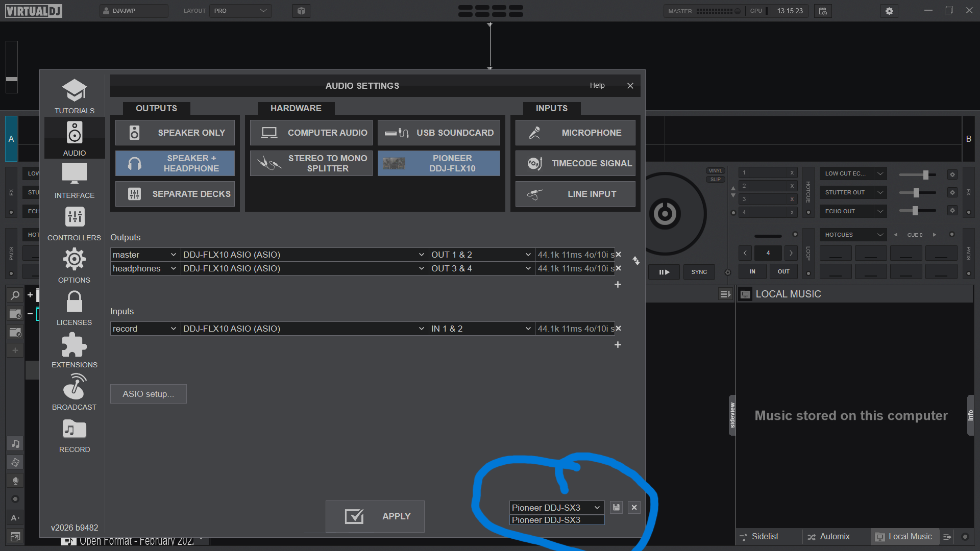
Task: Open ASIO setup
Action: coord(149,394)
